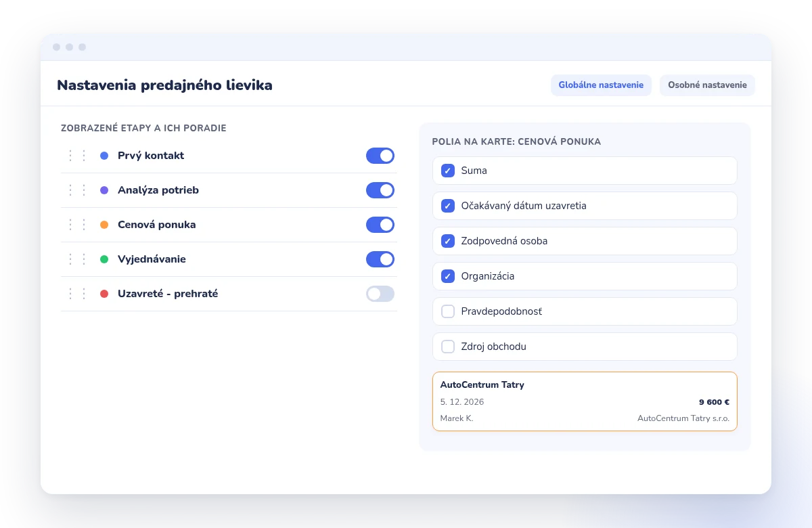Click orange color dot of Cenová ponuka
The width and height of the screenshot is (812, 528).
[x=104, y=225]
